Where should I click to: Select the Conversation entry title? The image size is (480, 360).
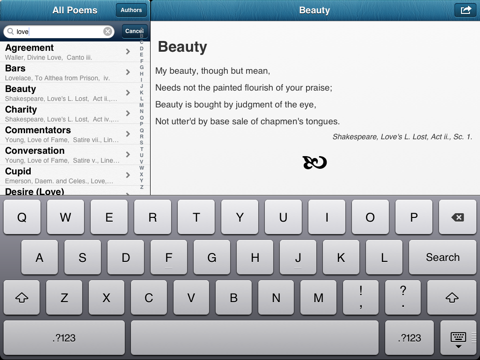click(35, 151)
